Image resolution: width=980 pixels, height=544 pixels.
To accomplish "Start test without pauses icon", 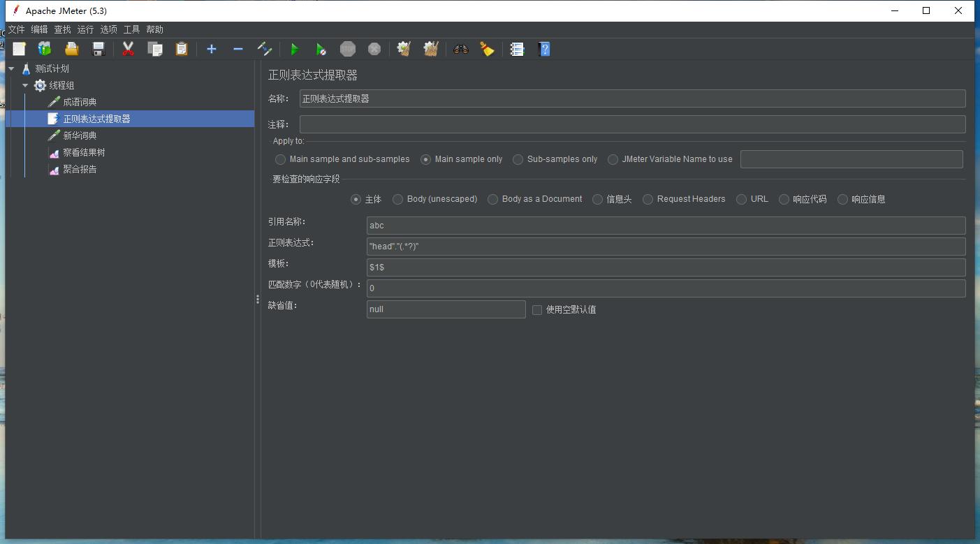I will (x=321, y=49).
